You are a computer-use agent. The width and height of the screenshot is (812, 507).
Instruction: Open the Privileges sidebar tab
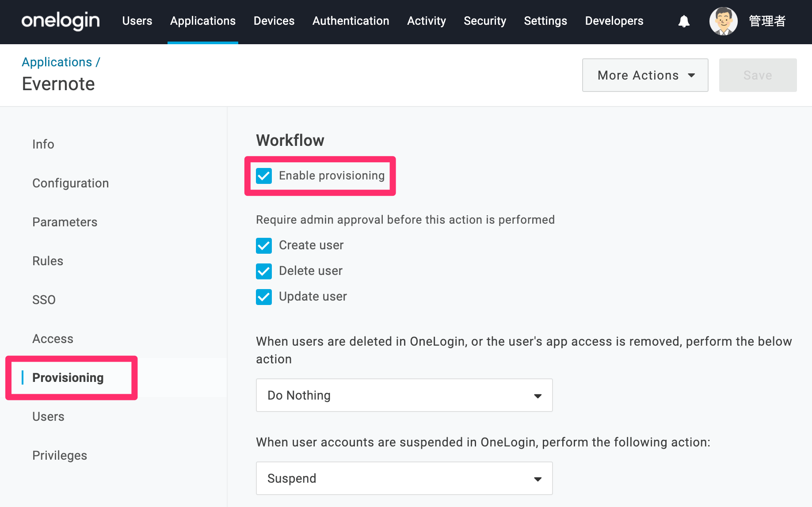60,455
